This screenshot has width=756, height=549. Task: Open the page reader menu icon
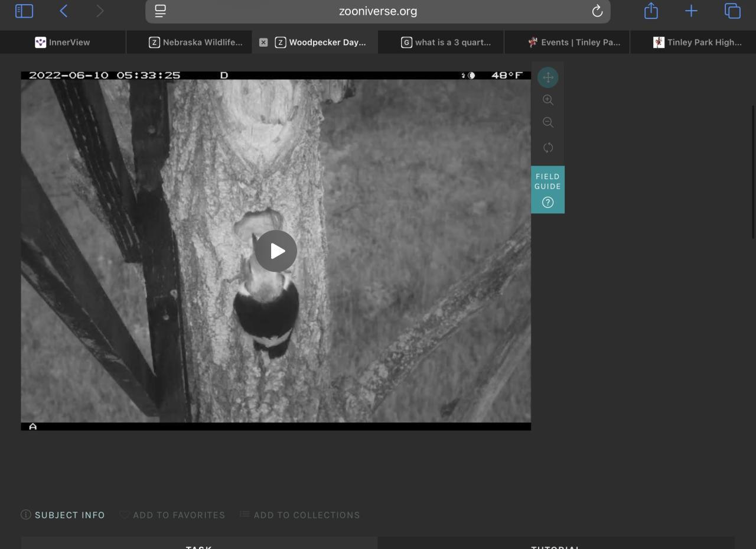pyautogui.click(x=160, y=11)
